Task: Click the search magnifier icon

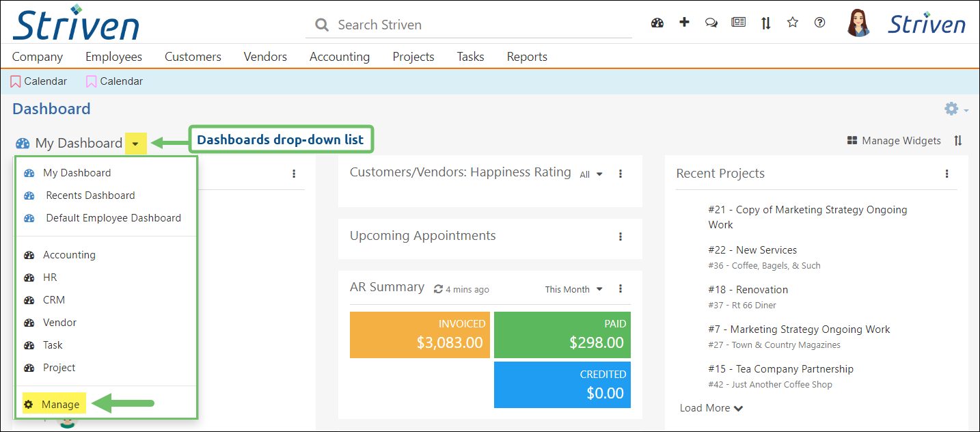Action: click(x=322, y=25)
